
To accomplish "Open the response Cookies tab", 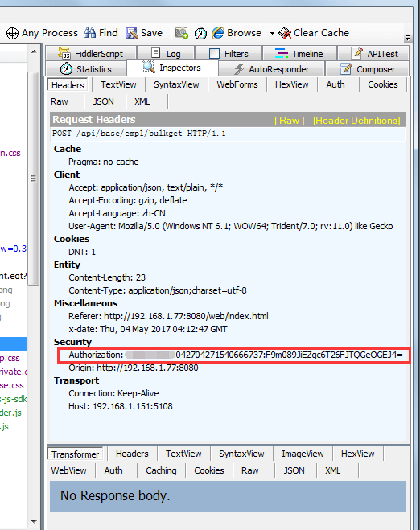I will (209, 470).
